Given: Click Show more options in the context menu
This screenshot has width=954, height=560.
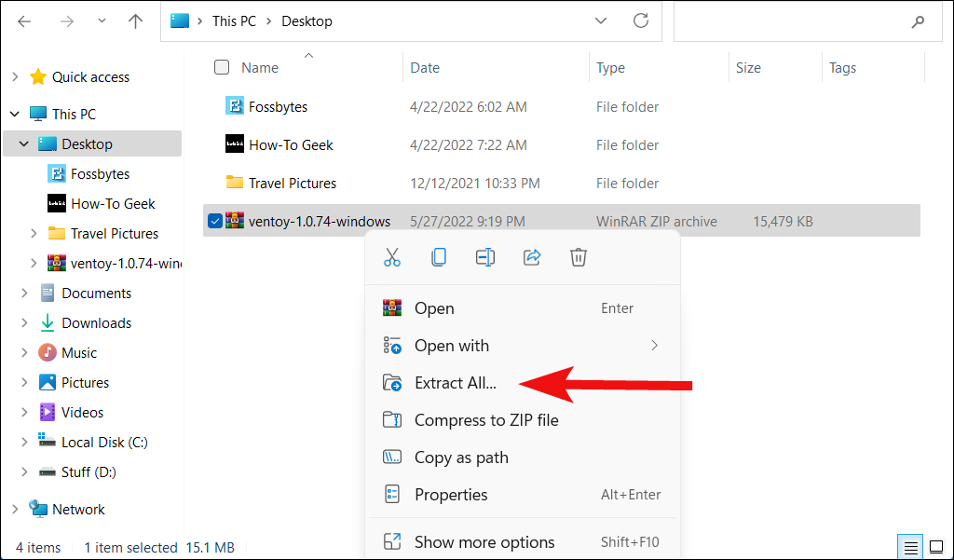Looking at the screenshot, I should click(x=484, y=540).
